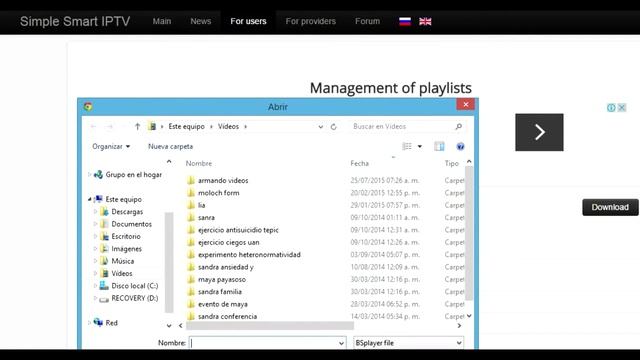Open the News navigation tab
Image resolution: width=640 pixels, height=360 pixels.
click(x=200, y=21)
